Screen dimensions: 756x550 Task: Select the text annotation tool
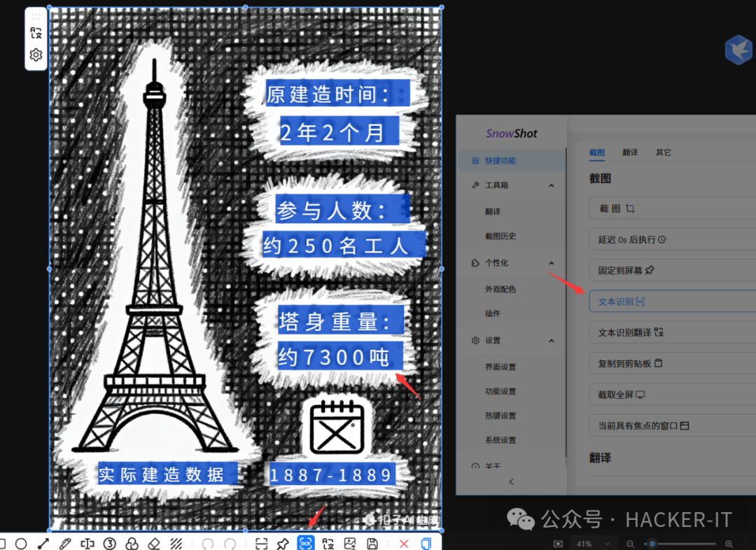(x=87, y=544)
